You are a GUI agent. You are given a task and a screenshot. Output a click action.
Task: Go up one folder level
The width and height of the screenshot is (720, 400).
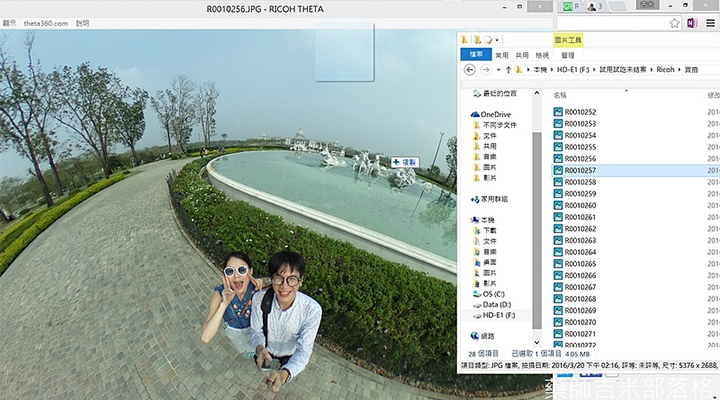pyautogui.click(x=508, y=70)
